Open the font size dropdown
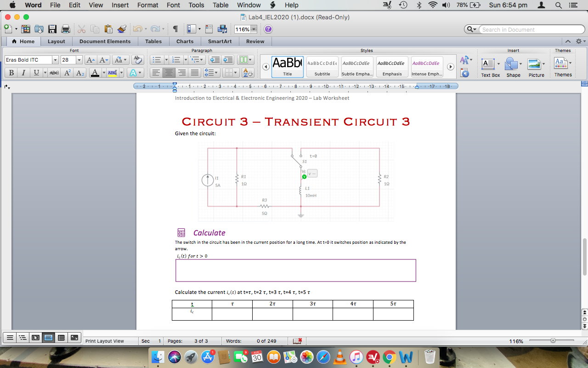Image resolution: width=588 pixels, height=368 pixels. [79, 60]
